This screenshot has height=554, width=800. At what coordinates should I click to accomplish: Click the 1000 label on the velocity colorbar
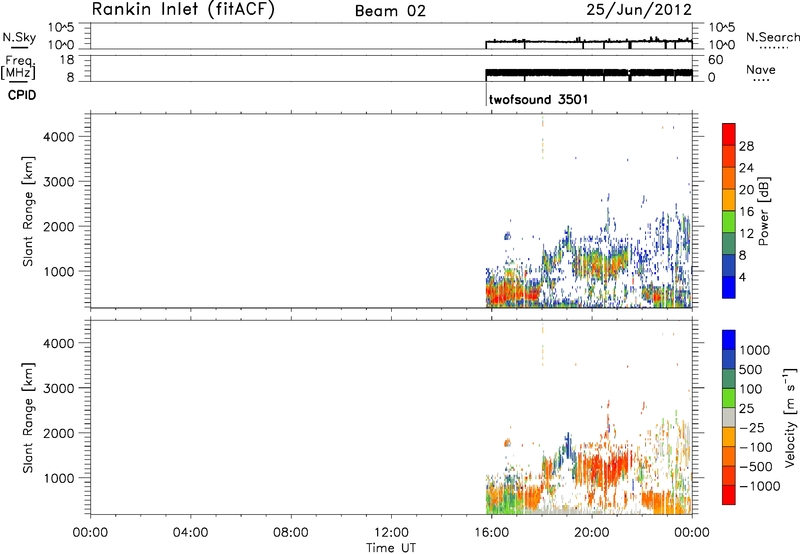(x=755, y=350)
